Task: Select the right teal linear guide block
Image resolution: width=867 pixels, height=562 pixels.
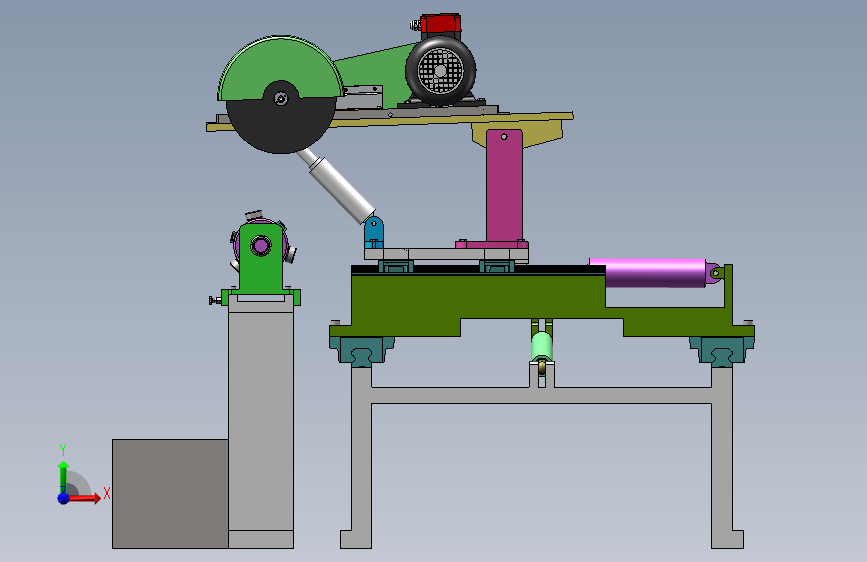Action: click(722, 351)
